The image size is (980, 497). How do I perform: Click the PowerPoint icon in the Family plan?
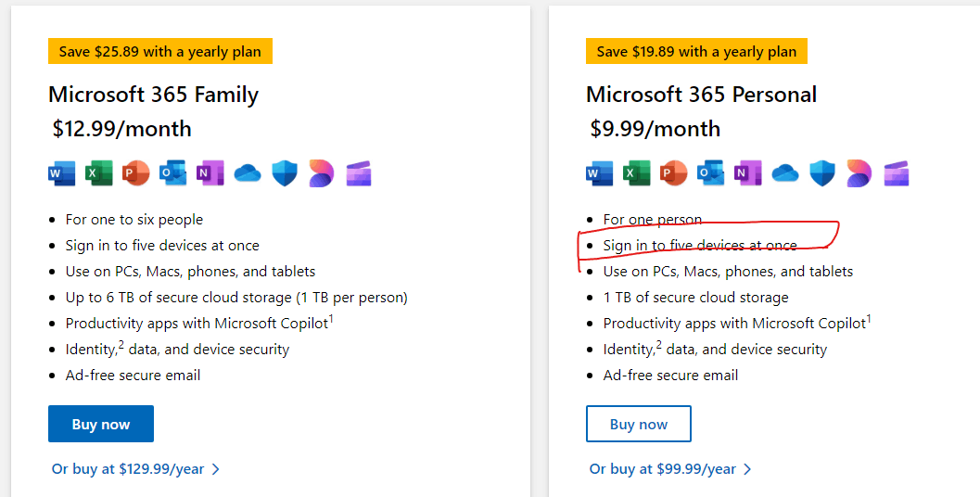(135, 173)
